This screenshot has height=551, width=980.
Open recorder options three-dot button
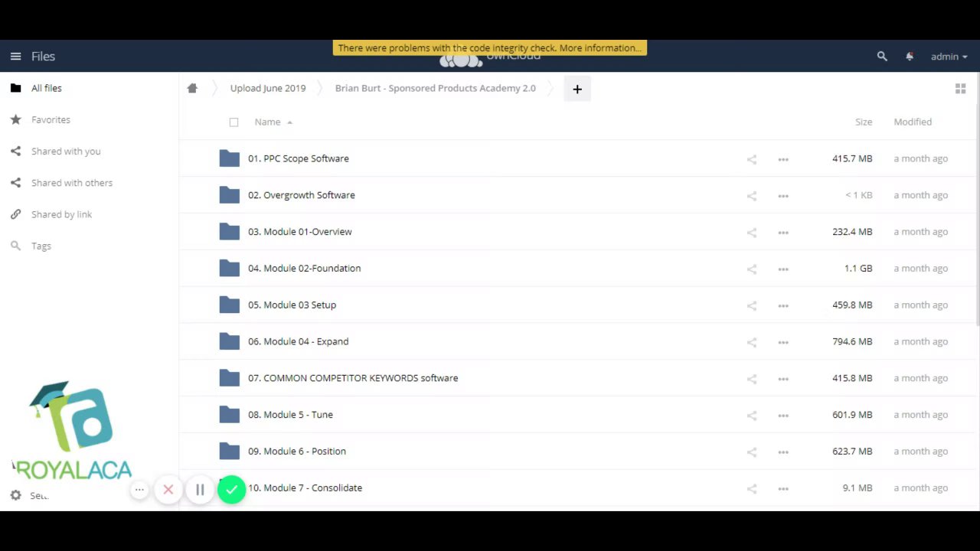coord(139,490)
